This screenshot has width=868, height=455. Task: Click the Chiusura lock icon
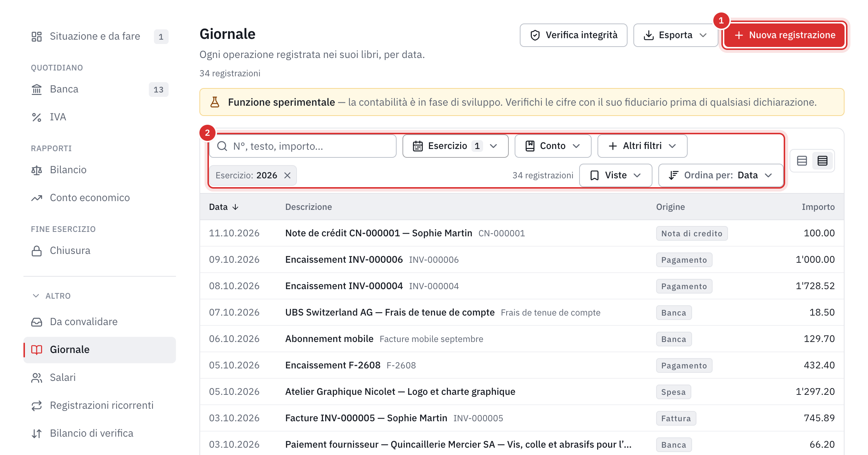coord(37,251)
